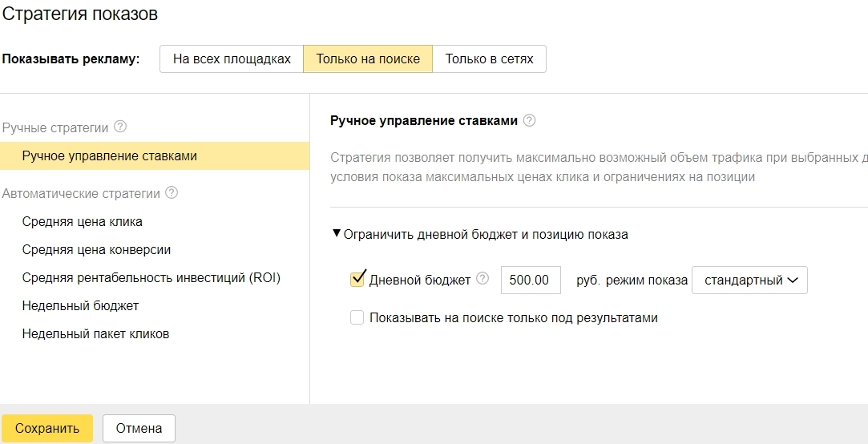Viewport: 868px width, 444px height.
Task: Enable Показывать на поиске только под результатами
Action: [357, 317]
